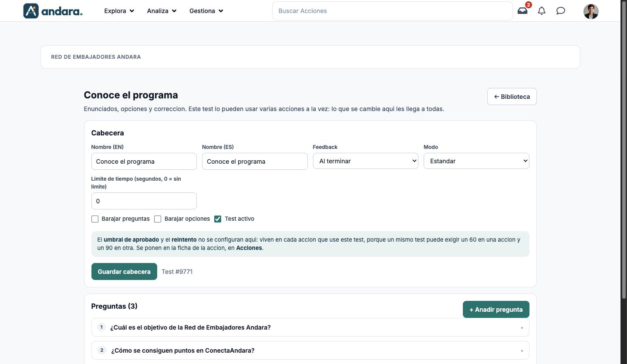The height and width of the screenshot is (364, 627).
Task: Enable the Barajar preguntas checkbox
Action: point(95,219)
